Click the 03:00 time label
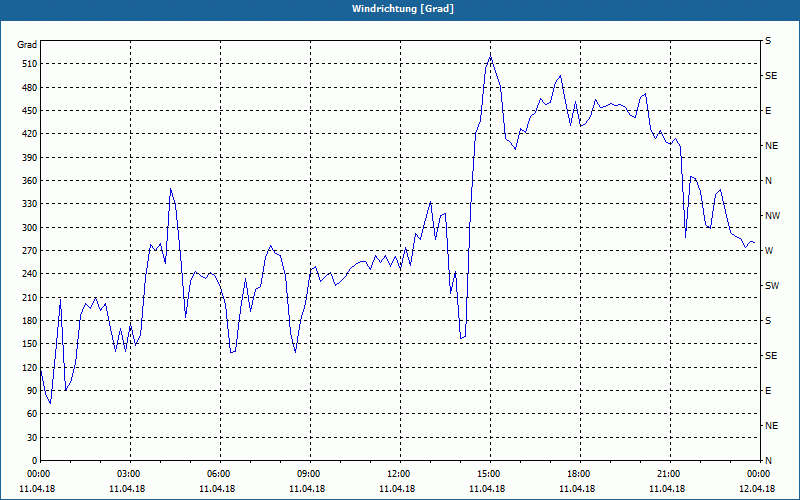 point(130,474)
